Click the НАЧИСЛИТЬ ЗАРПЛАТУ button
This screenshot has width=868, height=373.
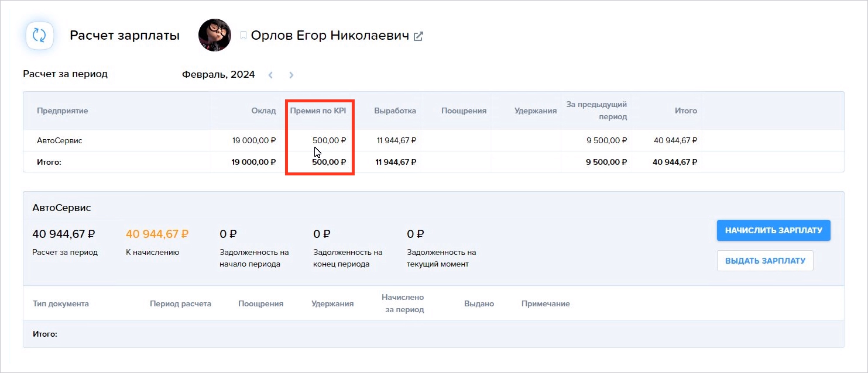click(773, 230)
